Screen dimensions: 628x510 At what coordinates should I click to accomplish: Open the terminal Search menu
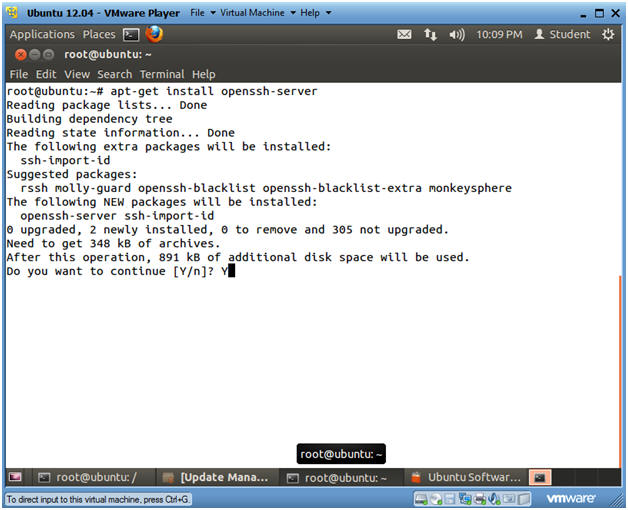(115, 74)
